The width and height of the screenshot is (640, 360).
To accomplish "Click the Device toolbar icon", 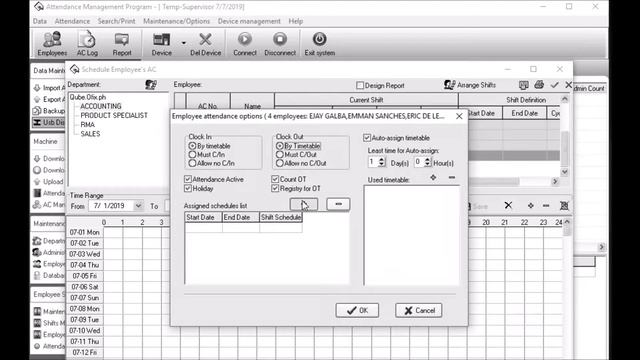I will 162,44.
